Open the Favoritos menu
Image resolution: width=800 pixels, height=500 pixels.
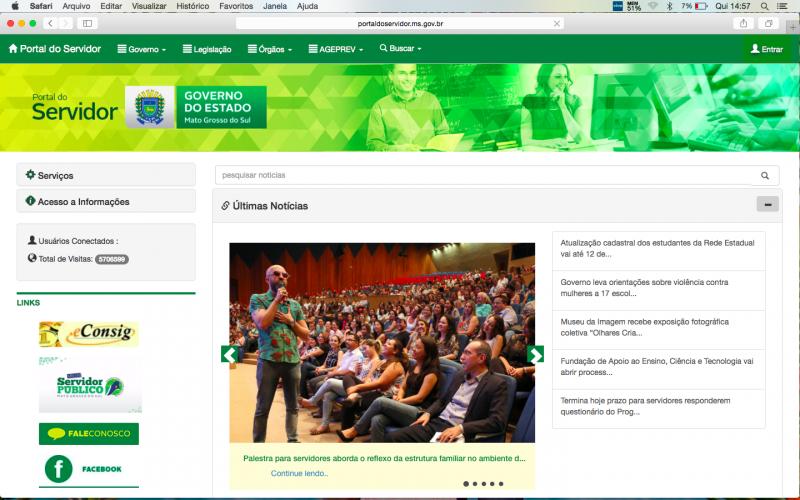click(x=236, y=6)
